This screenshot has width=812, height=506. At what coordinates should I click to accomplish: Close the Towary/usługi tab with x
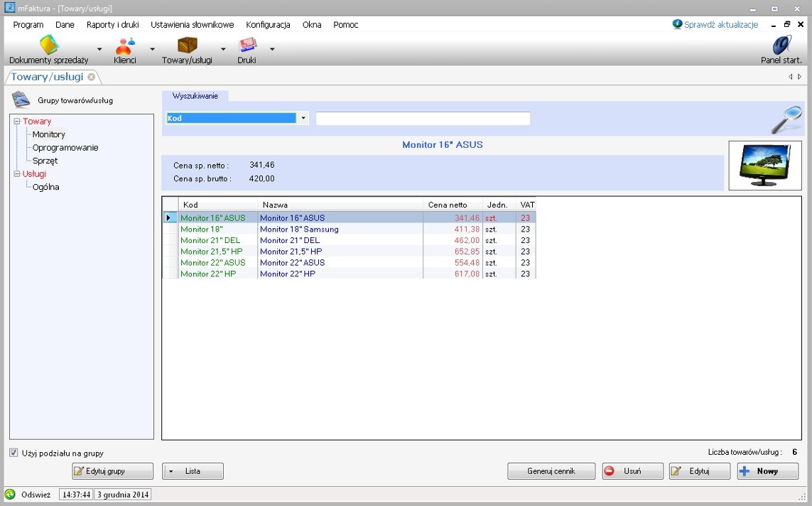91,77
